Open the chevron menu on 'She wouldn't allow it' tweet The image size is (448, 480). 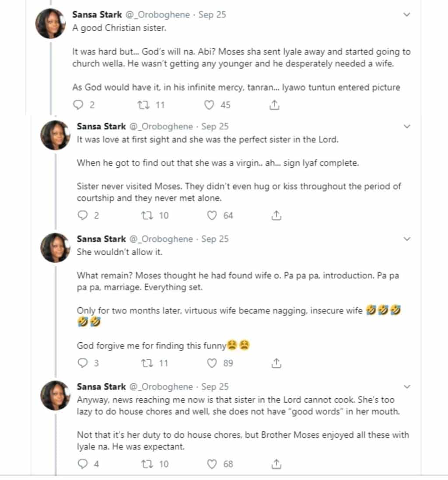[x=407, y=239]
